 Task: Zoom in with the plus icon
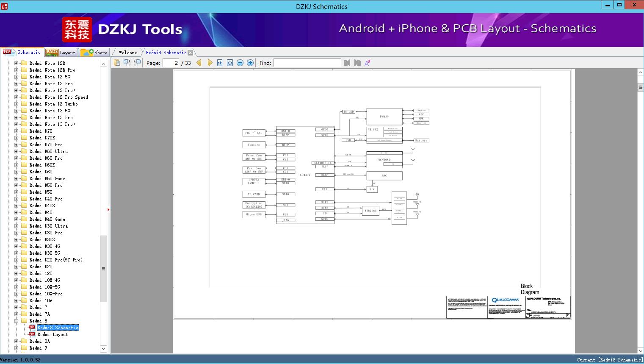point(250,63)
